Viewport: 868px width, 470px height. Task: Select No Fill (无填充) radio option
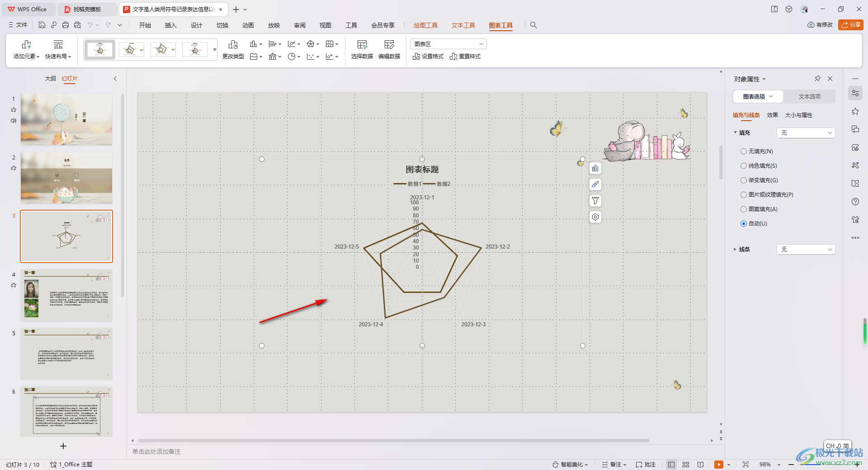coord(744,151)
